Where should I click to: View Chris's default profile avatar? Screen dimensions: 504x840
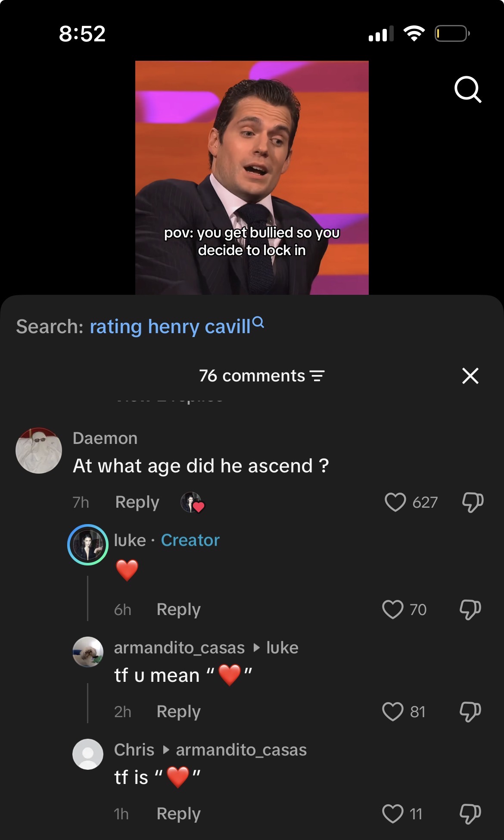pos(88,754)
